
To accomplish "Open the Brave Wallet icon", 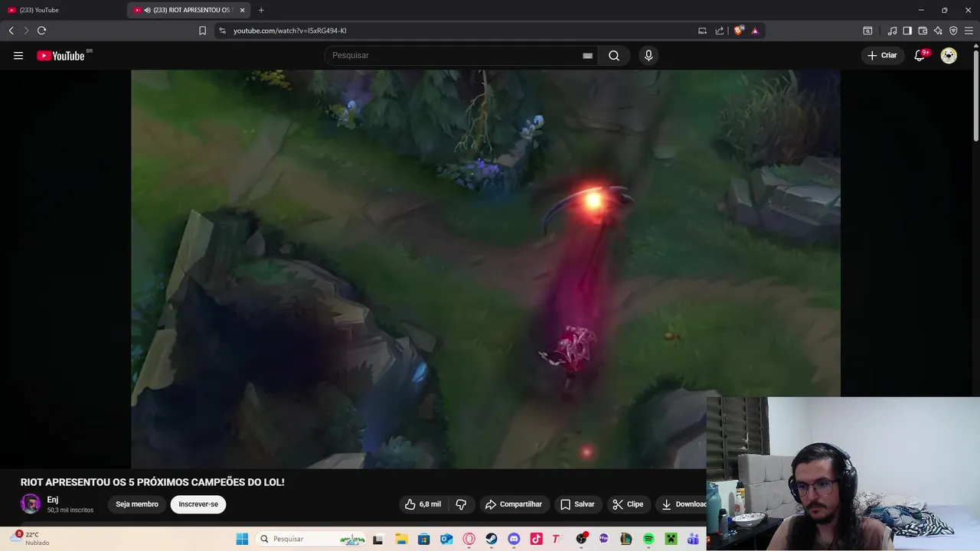I will [923, 31].
